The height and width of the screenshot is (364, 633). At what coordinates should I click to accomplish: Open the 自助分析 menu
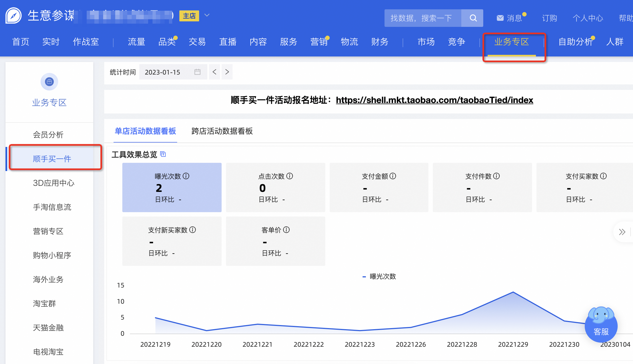tap(576, 42)
